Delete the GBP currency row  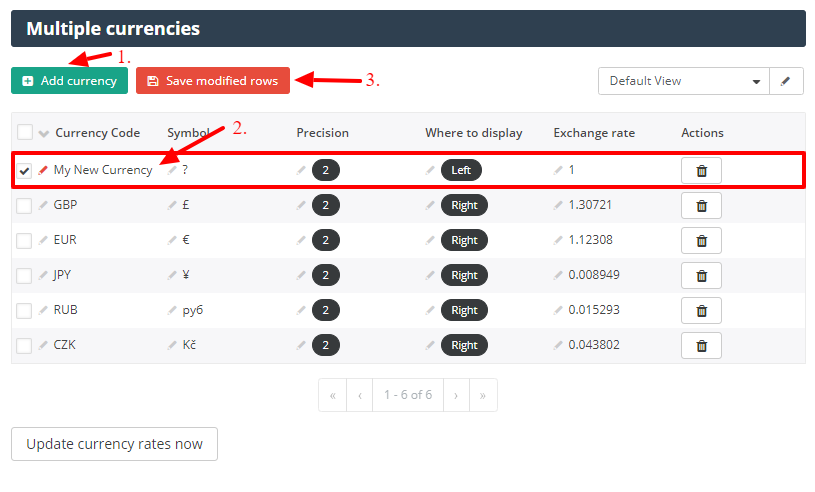point(701,206)
